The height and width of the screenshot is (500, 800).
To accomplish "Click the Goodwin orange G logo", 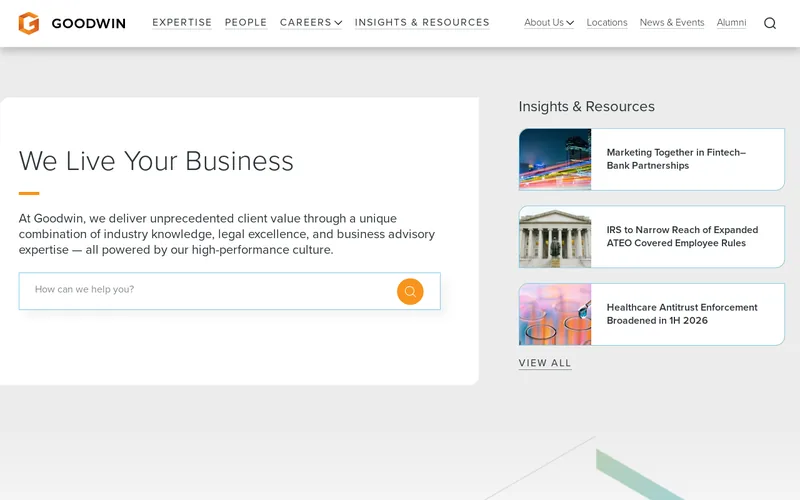I will coord(29,23).
